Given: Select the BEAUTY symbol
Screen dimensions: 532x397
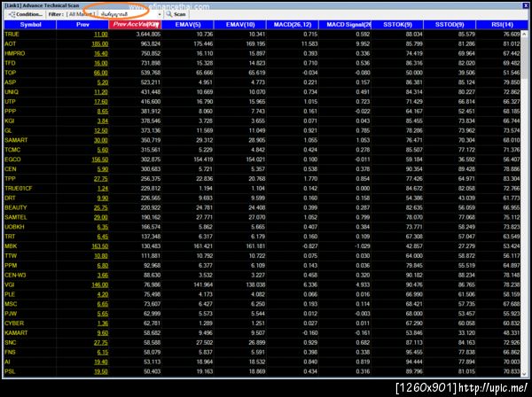Looking at the screenshot, I should click(16, 207).
